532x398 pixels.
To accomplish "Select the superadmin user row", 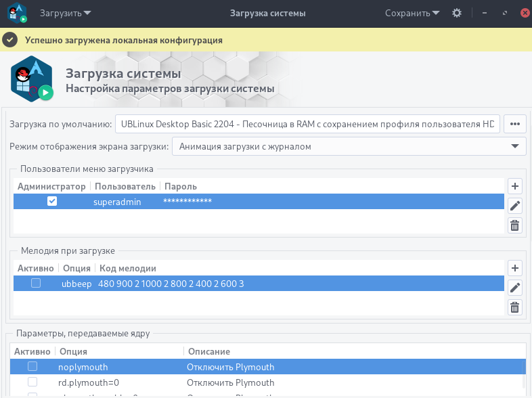I will coord(259,202).
